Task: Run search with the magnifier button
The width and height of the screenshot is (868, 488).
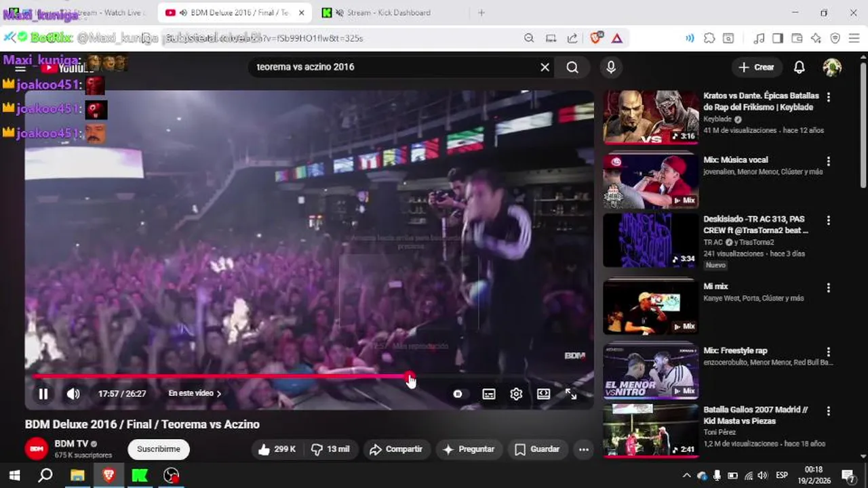Action: coord(572,67)
